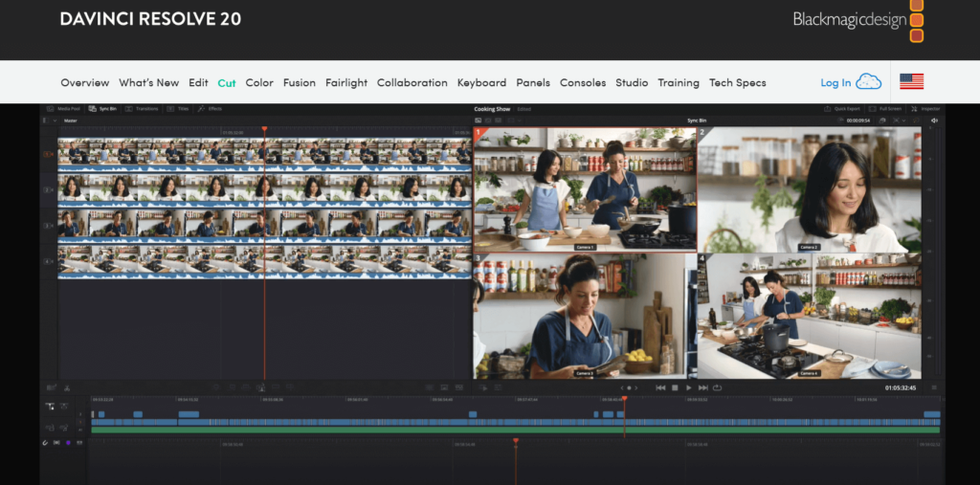
Task: Open the Studio page link
Action: coord(632,82)
